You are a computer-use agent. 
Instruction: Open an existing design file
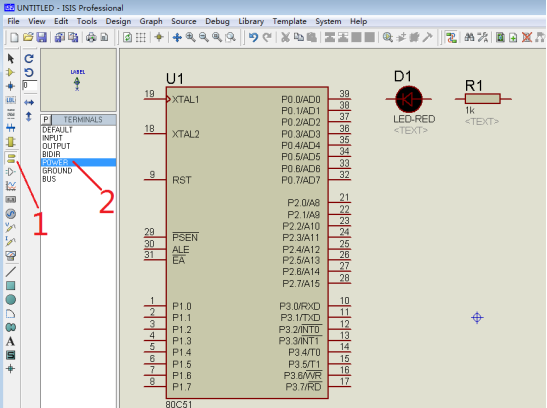[x=28, y=37]
